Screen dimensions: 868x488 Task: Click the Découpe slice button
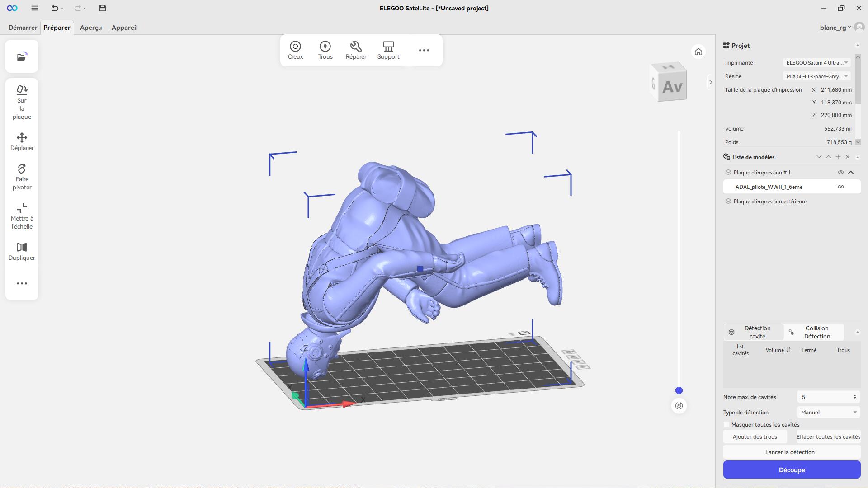(791, 469)
